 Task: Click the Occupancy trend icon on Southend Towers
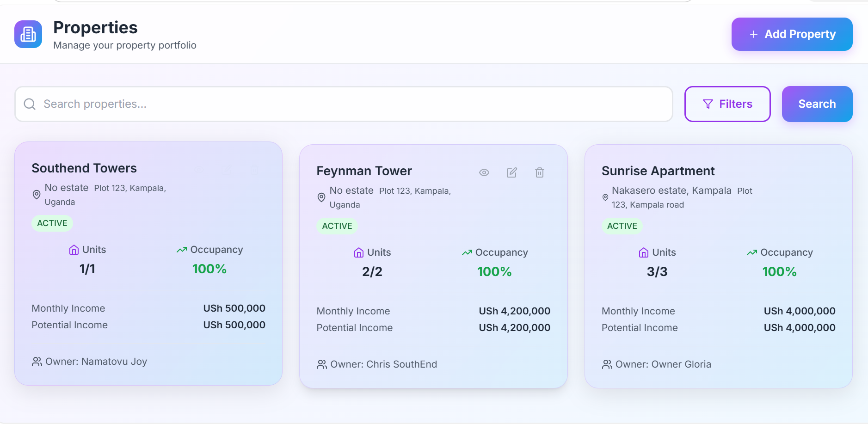point(182,250)
